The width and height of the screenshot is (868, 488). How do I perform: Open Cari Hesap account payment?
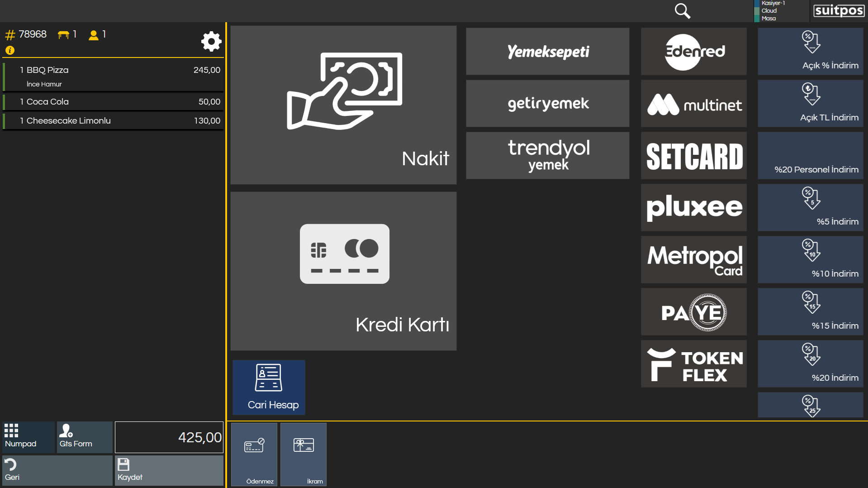[x=269, y=388]
